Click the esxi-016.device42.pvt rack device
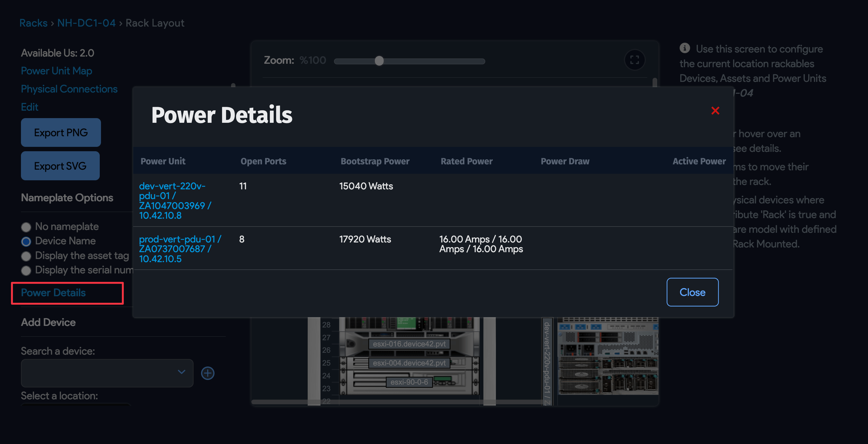Image resolution: width=868 pixels, height=444 pixels. pos(409,344)
